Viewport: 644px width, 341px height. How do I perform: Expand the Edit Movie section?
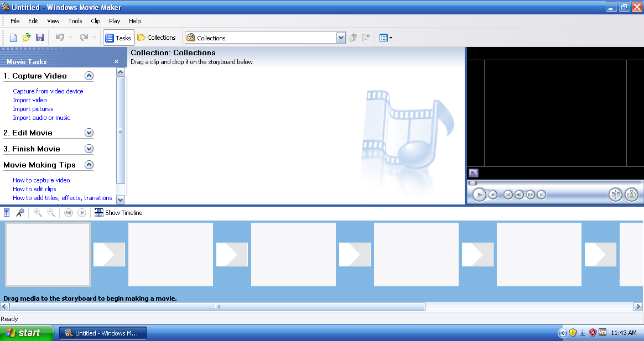(89, 133)
